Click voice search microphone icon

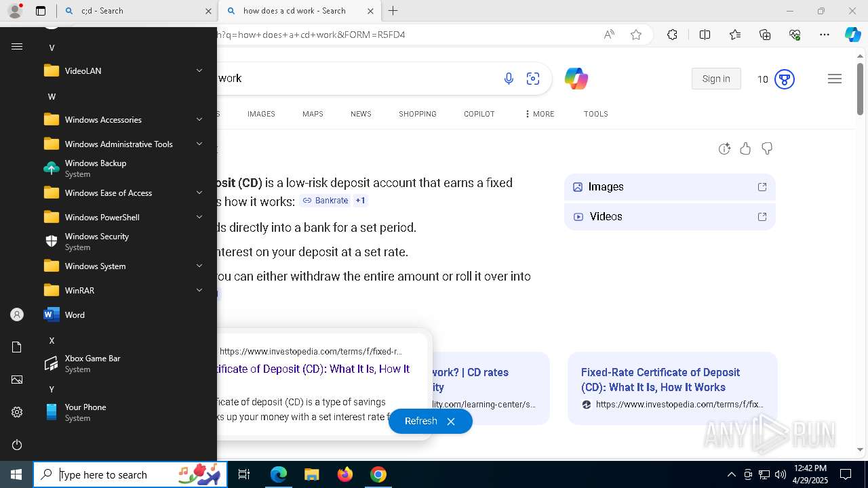[509, 79]
